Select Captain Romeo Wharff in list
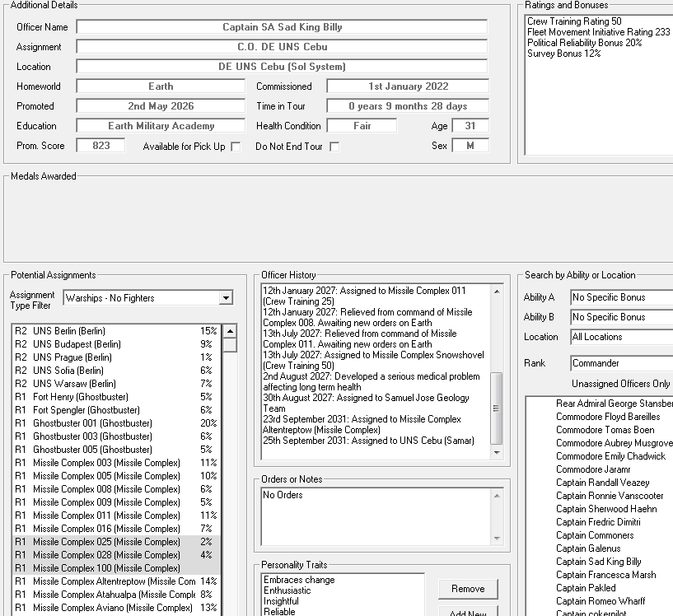The width and height of the screenshot is (673, 616). 601,601
